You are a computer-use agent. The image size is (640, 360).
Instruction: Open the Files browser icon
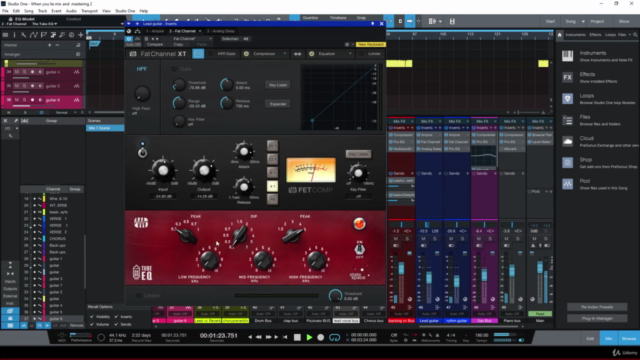567,120
